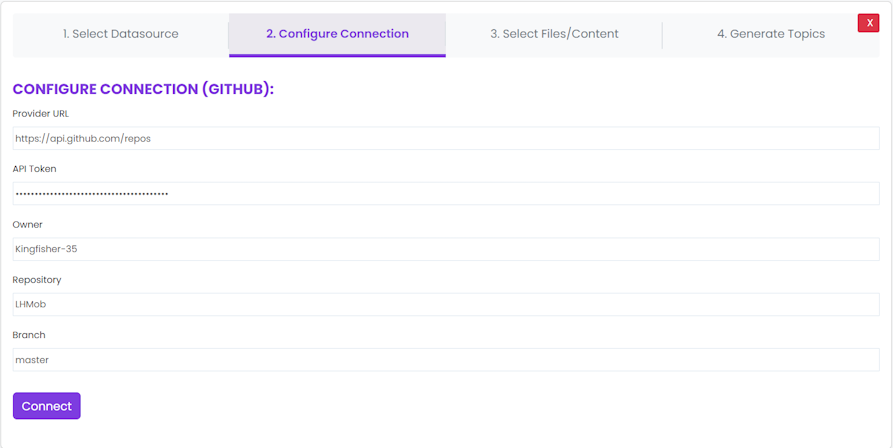This screenshot has width=893, height=448.
Task: Click the Kingfisher-35 owner value
Action: 46,249
